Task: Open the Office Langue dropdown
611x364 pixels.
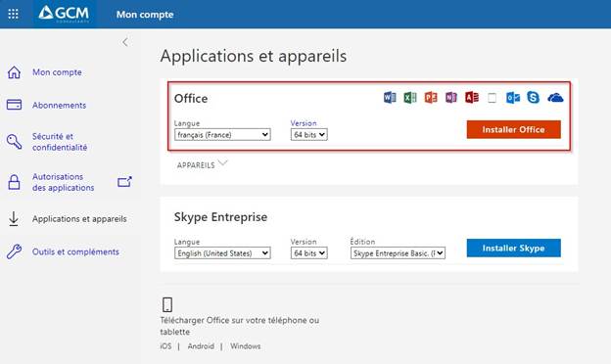Action: pos(222,135)
